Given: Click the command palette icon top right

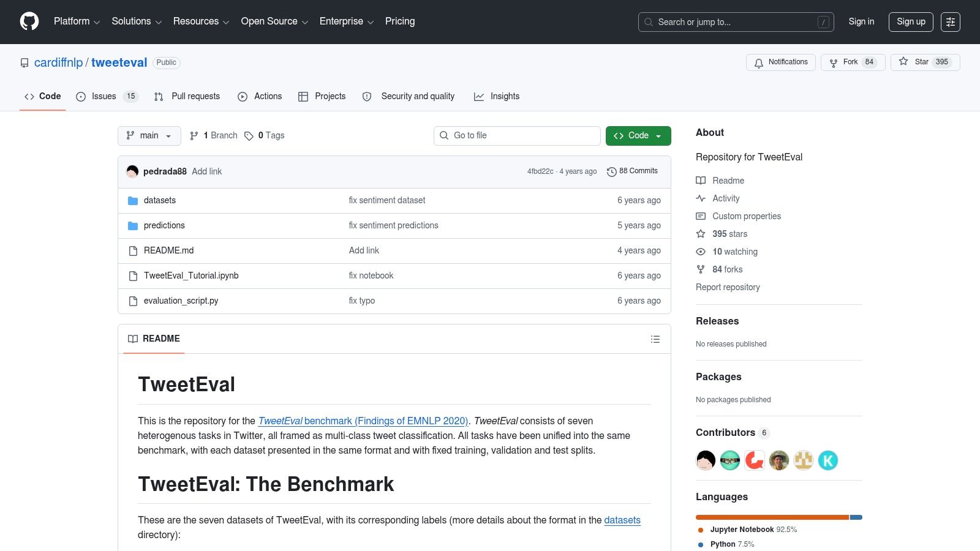Looking at the screenshot, I should 951,22.
